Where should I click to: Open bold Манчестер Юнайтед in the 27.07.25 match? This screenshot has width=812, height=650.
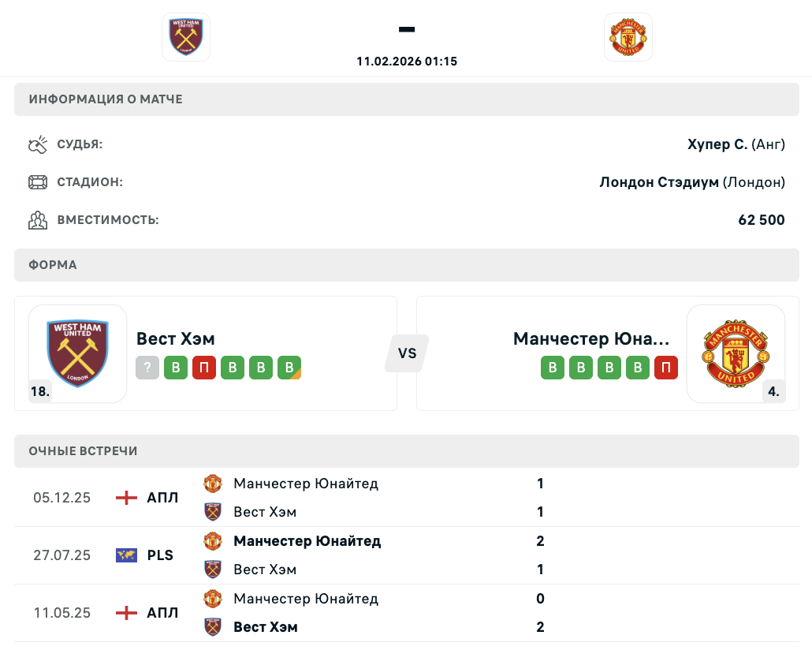click(307, 541)
